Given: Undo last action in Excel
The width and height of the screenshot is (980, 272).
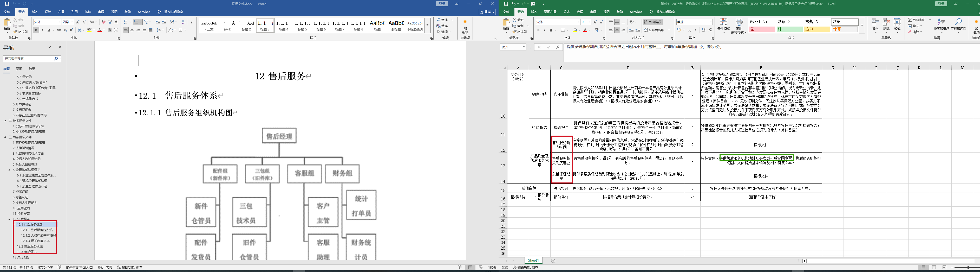Looking at the screenshot, I should tap(514, 4).
